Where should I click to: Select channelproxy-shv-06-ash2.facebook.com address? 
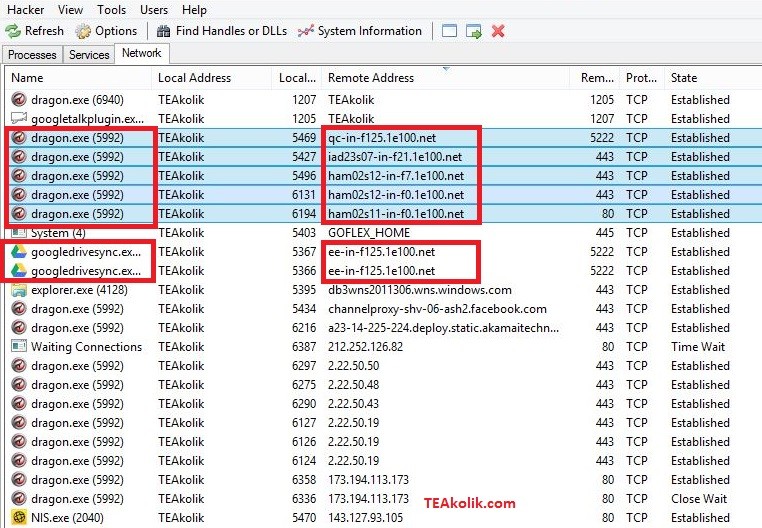click(437, 309)
